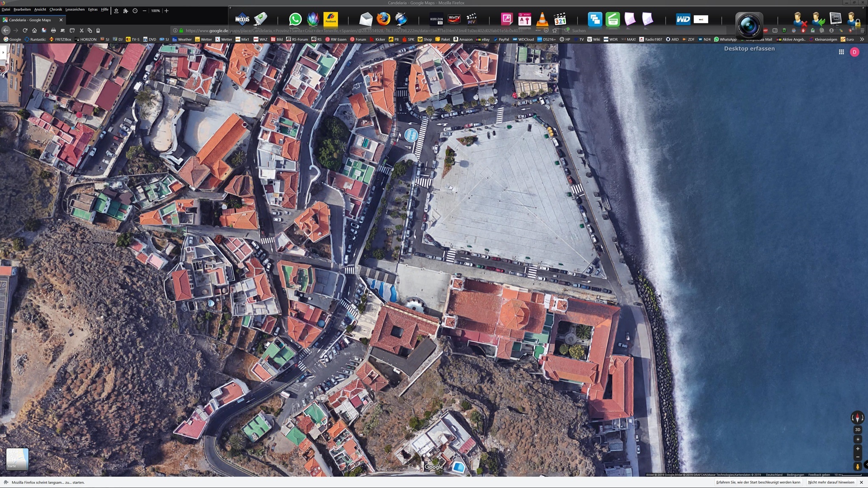Toggle the 3D view button
Screen dimensions: 868x488
click(857, 430)
